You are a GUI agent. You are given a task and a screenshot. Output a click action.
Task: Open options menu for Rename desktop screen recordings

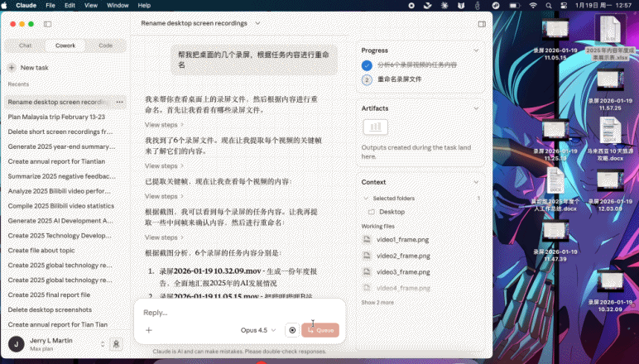coord(120,102)
